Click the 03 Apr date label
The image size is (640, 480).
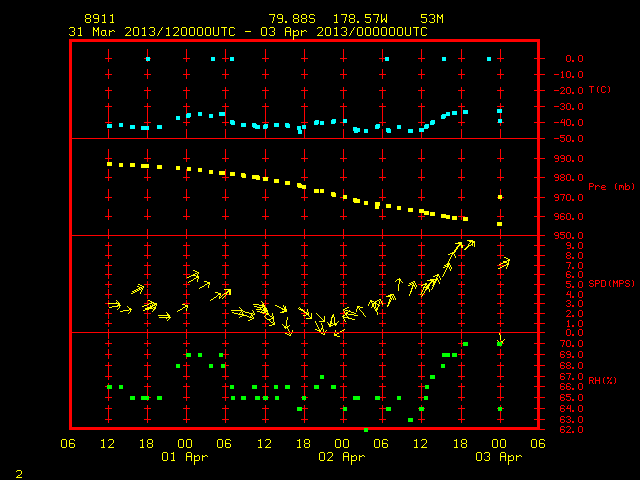pos(499,457)
